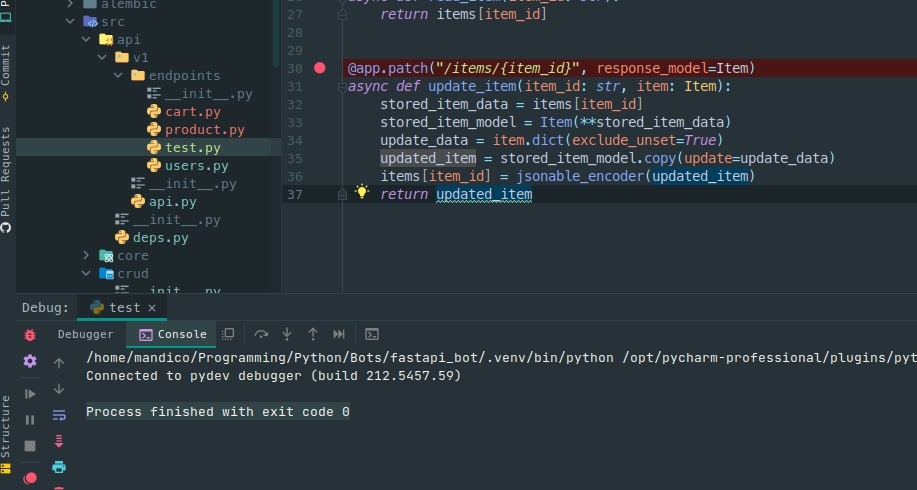The image size is (917, 490).
Task: Expand the core folder
Action: tap(86, 256)
